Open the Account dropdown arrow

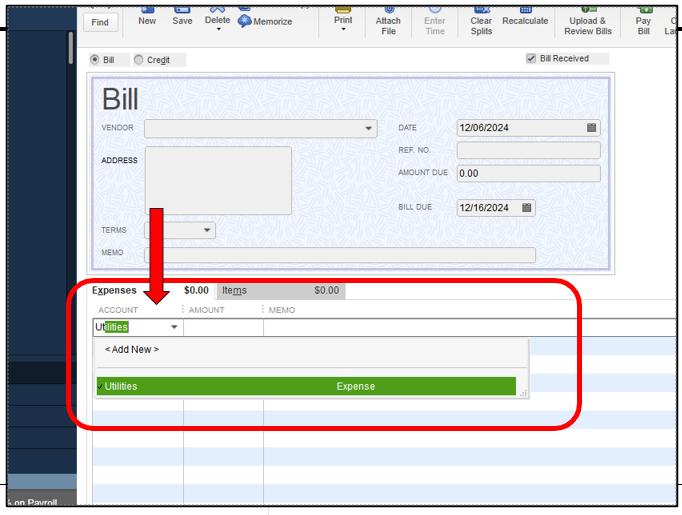point(174,327)
